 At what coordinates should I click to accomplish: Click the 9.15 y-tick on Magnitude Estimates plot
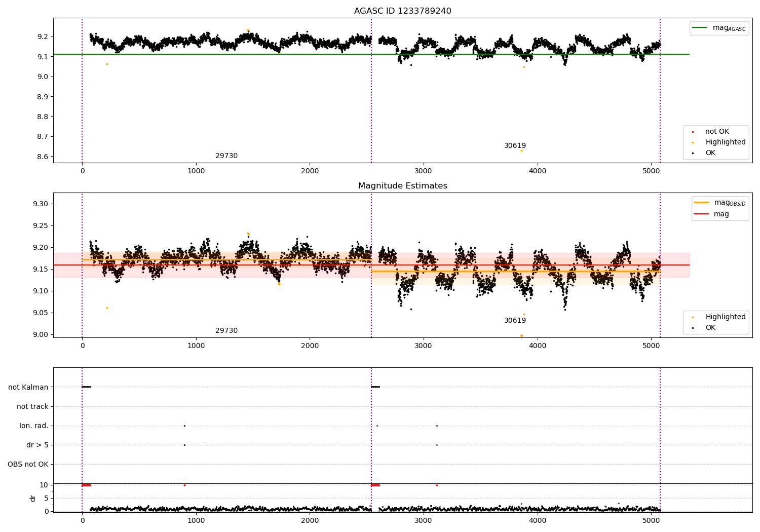coord(40,269)
